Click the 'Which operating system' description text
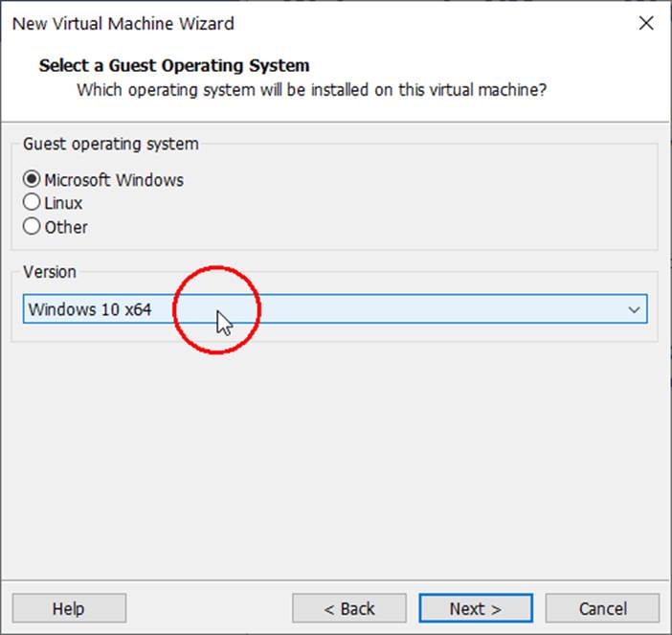672x635 pixels. click(x=311, y=90)
